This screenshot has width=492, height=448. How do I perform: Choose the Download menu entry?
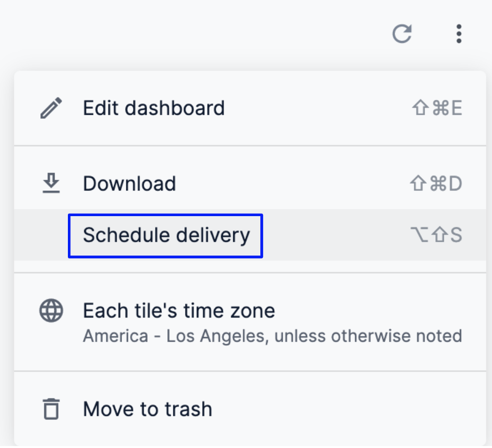pos(129,184)
